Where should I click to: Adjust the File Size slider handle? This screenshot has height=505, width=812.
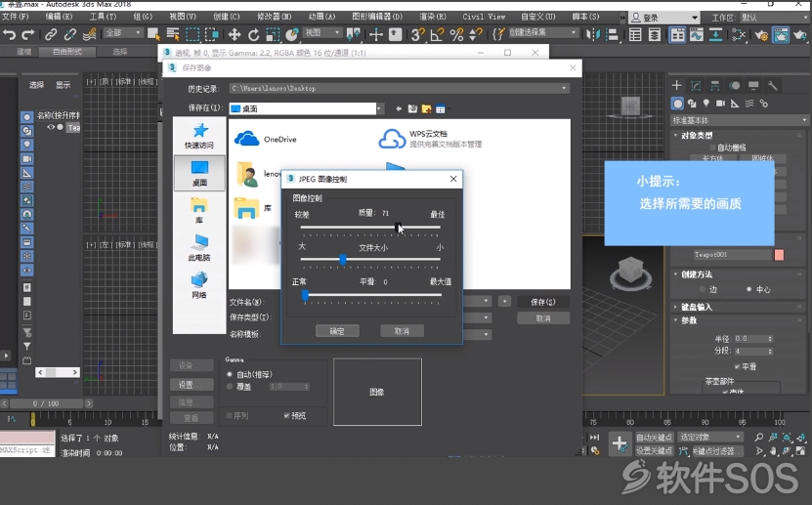coord(343,259)
